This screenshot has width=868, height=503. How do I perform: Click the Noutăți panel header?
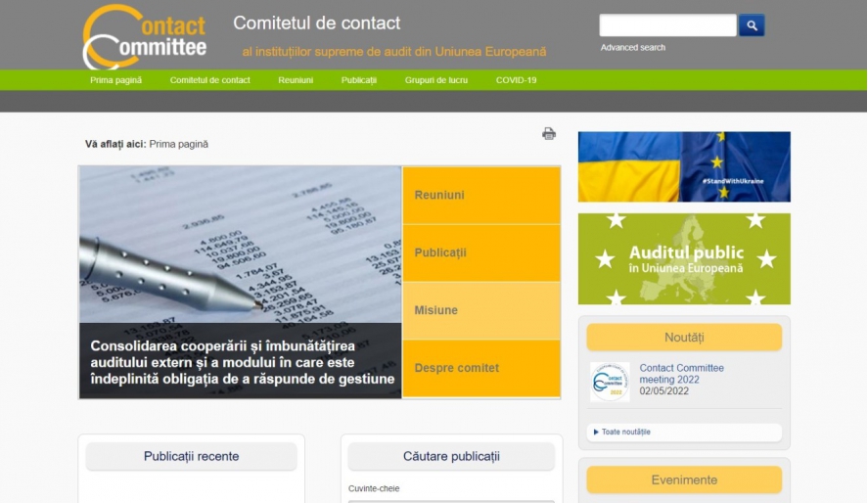tap(684, 337)
